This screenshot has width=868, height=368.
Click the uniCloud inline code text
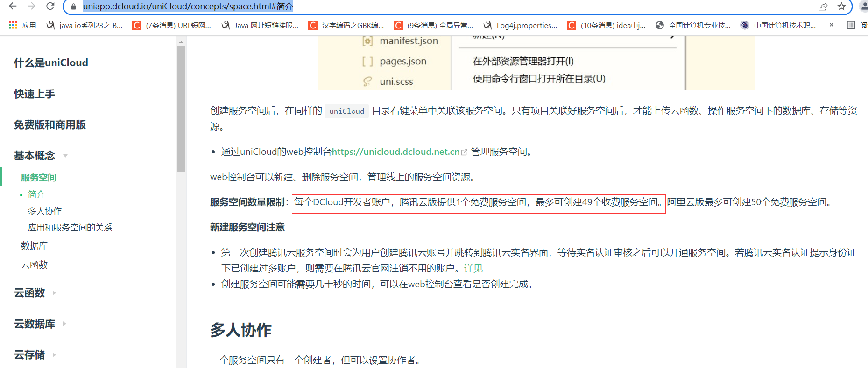point(347,111)
